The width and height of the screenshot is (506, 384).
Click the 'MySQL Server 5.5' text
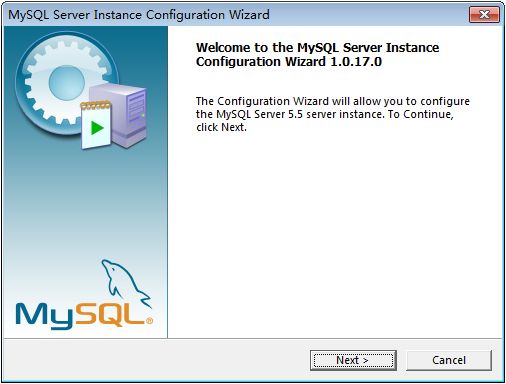[x=259, y=114]
